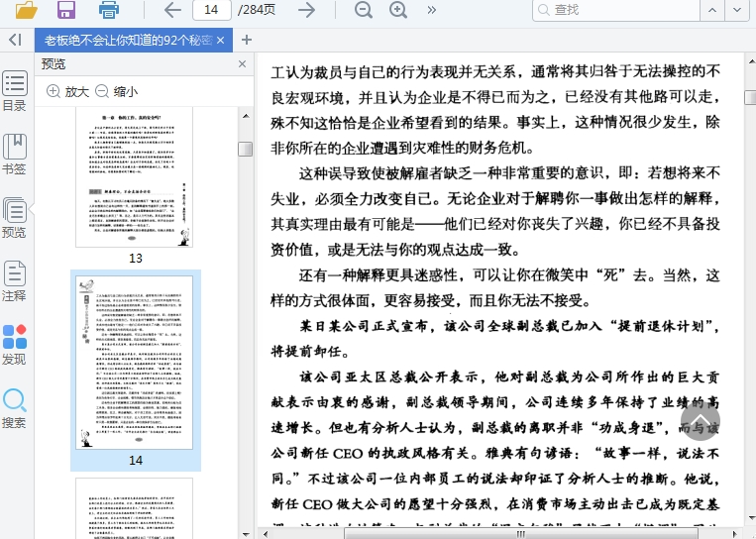Go to previous page with left arrow

coord(172,10)
